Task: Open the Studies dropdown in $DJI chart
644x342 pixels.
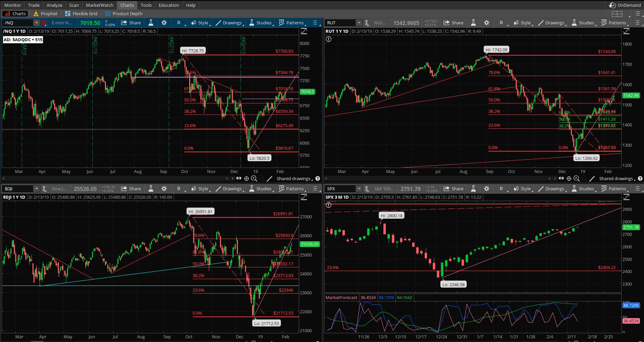Action: click(x=261, y=189)
